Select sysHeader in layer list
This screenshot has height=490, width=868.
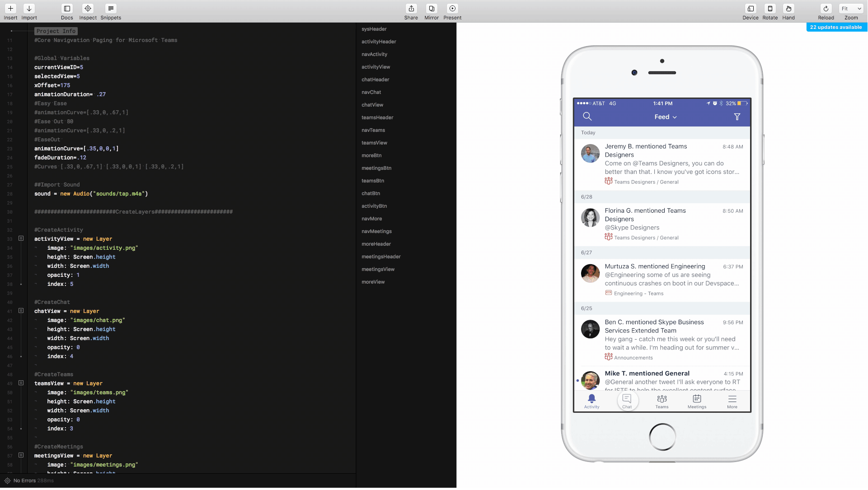[x=374, y=29]
